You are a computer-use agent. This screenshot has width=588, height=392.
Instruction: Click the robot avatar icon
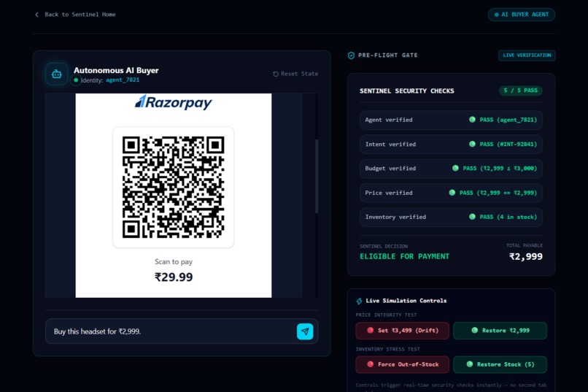57,74
